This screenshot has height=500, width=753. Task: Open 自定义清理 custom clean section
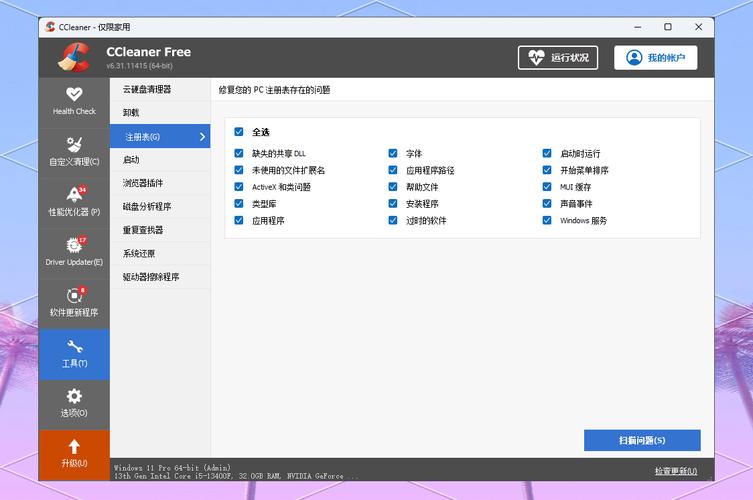pyautogui.click(x=74, y=152)
